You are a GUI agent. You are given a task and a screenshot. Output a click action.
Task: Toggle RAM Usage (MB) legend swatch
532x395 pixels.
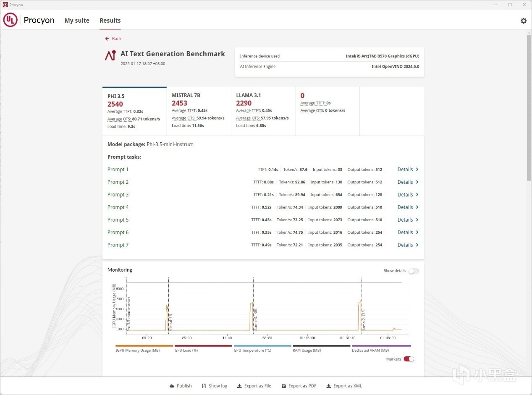coord(321,346)
